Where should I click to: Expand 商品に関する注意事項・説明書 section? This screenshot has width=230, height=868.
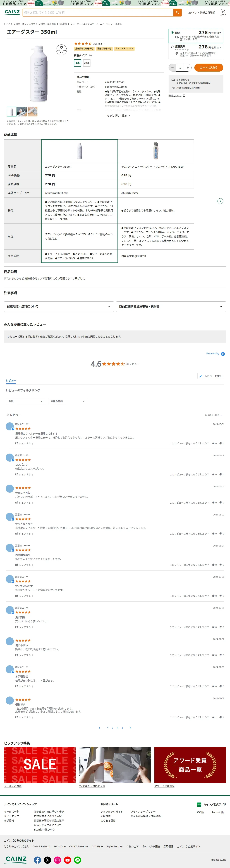[x=171, y=307]
